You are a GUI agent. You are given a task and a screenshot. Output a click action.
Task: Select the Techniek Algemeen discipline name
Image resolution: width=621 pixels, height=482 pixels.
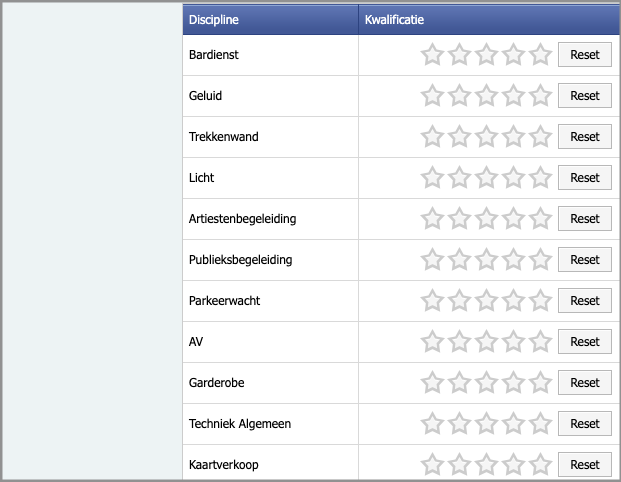(240, 424)
